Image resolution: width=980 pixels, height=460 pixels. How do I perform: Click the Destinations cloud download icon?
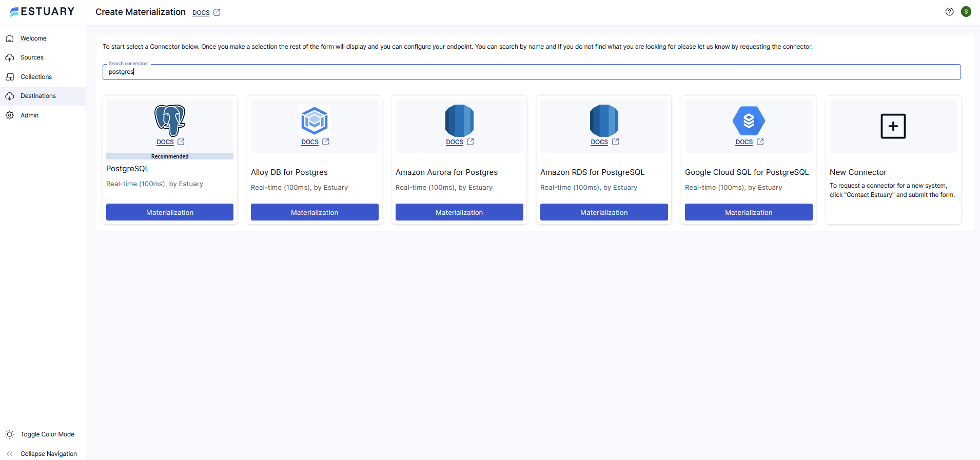coord(10,96)
